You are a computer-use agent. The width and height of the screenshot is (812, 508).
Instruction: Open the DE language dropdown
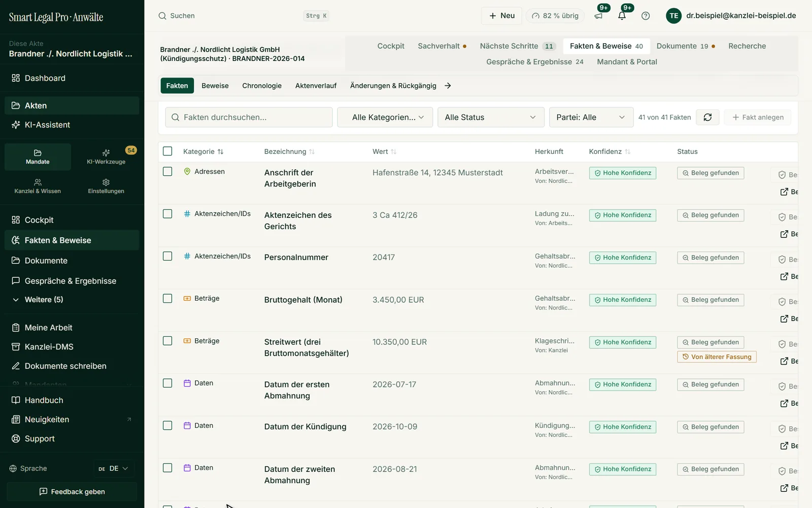(x=114, y=468)
